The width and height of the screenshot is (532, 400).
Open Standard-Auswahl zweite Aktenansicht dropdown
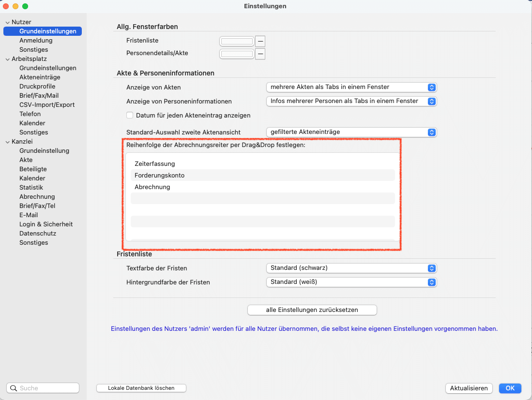(x=351, y=132)
